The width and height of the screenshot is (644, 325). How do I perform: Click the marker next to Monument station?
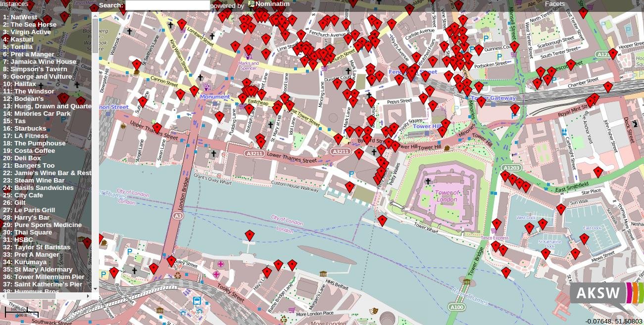pos(194,91)
